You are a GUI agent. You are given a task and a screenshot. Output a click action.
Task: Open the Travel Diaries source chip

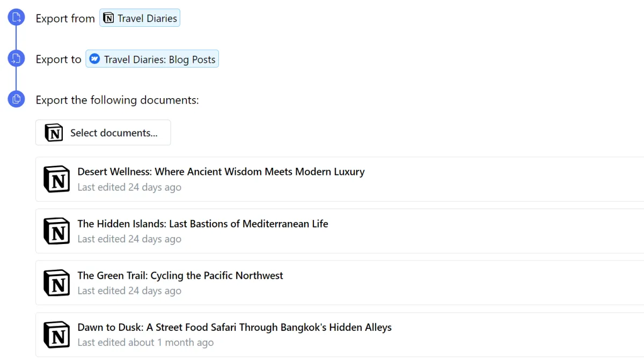140,18
